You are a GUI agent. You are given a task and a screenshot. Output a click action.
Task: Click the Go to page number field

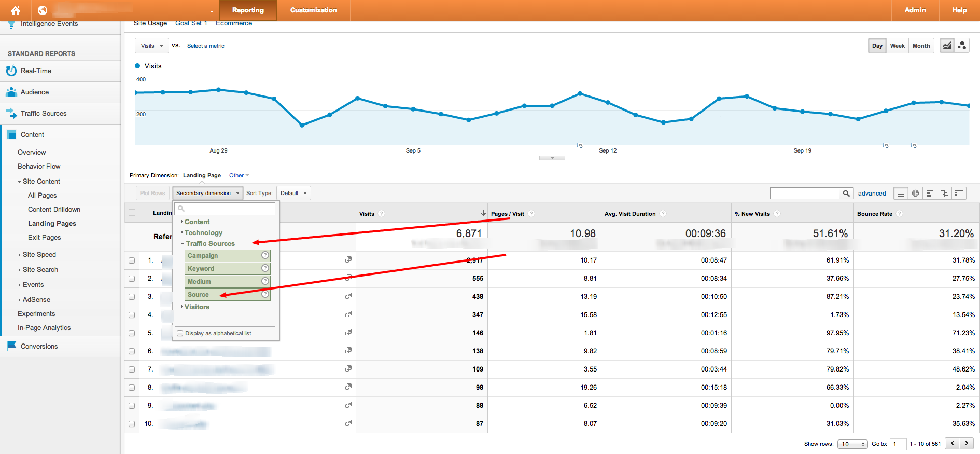tap(898, 444)
